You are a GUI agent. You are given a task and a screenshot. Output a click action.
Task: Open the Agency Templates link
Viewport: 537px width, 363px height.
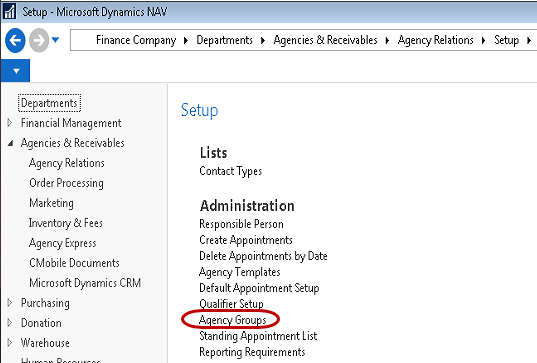(240, 272)
